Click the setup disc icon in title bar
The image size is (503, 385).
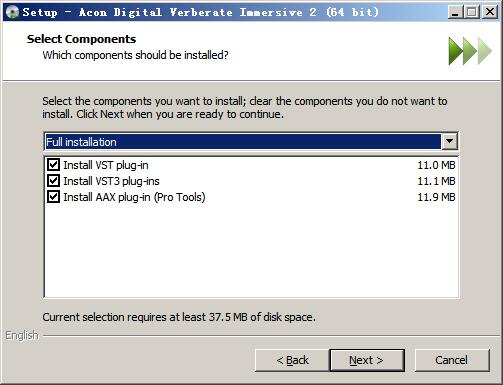tap(12, 12)
